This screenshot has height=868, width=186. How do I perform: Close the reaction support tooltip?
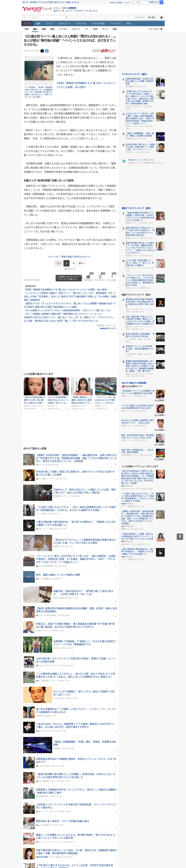point(81,276)
